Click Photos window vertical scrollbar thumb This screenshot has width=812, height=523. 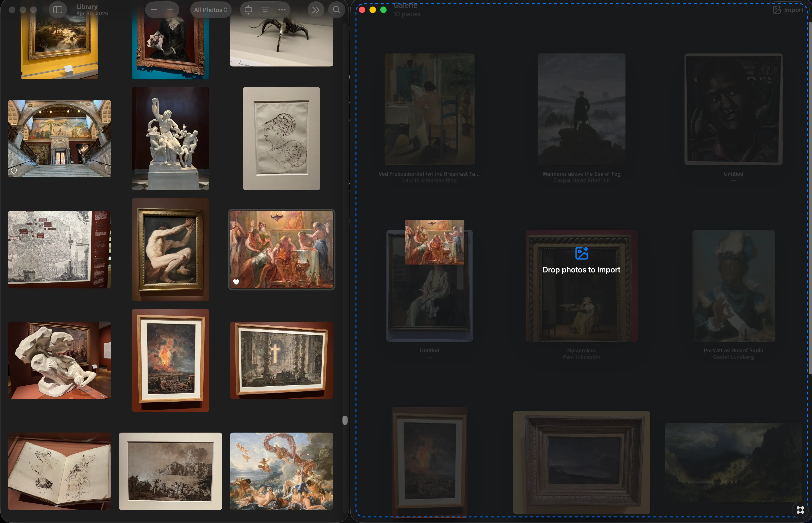point(345,420)
